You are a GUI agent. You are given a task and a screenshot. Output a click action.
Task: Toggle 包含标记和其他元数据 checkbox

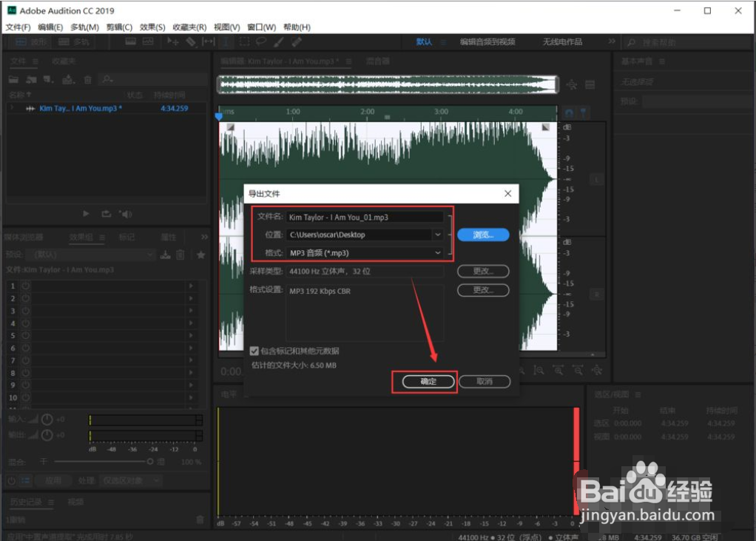254,351
